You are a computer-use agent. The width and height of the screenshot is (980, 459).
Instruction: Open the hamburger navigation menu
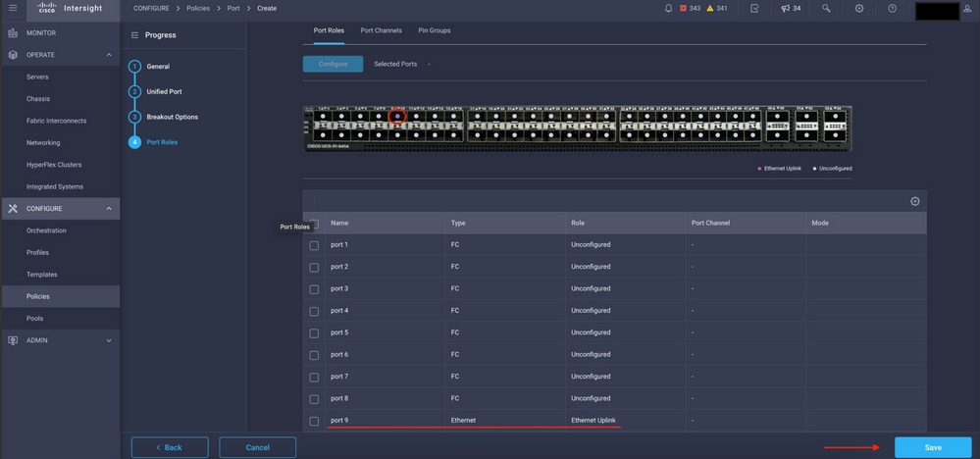(13, 8)
